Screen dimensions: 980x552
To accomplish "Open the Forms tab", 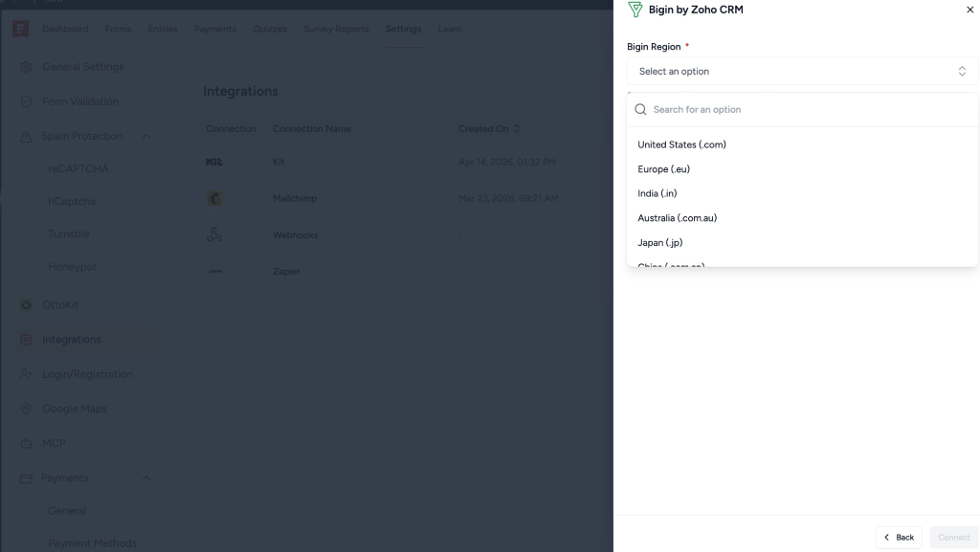I will point(118,29).
